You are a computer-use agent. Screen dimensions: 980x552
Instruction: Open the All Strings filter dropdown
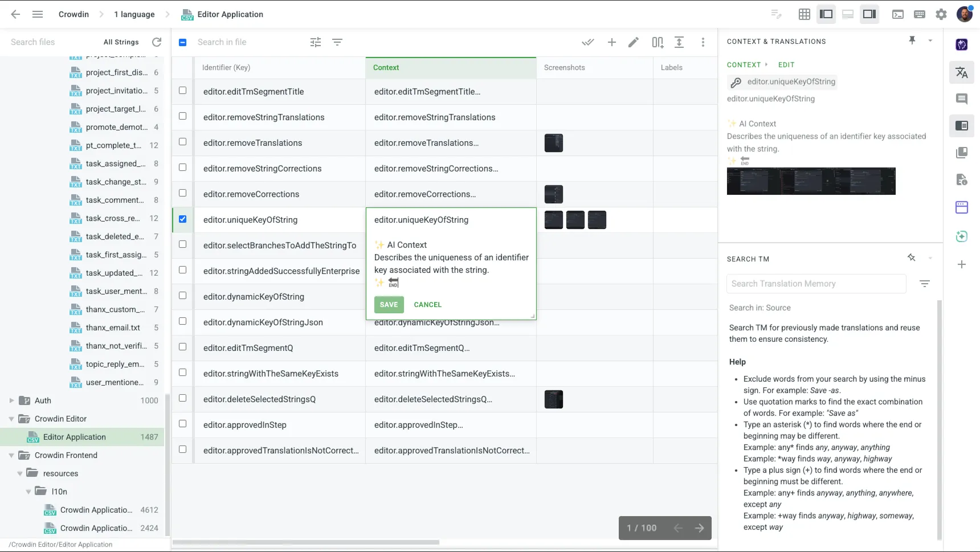tap(121, 42)
